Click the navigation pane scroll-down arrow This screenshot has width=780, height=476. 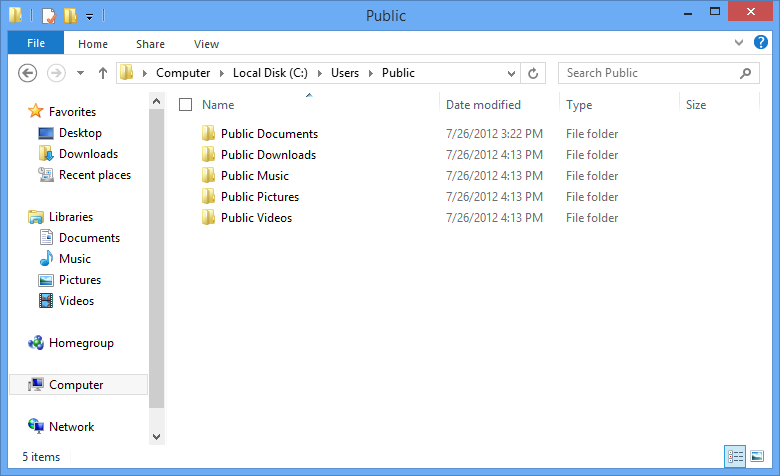[156, 437]
